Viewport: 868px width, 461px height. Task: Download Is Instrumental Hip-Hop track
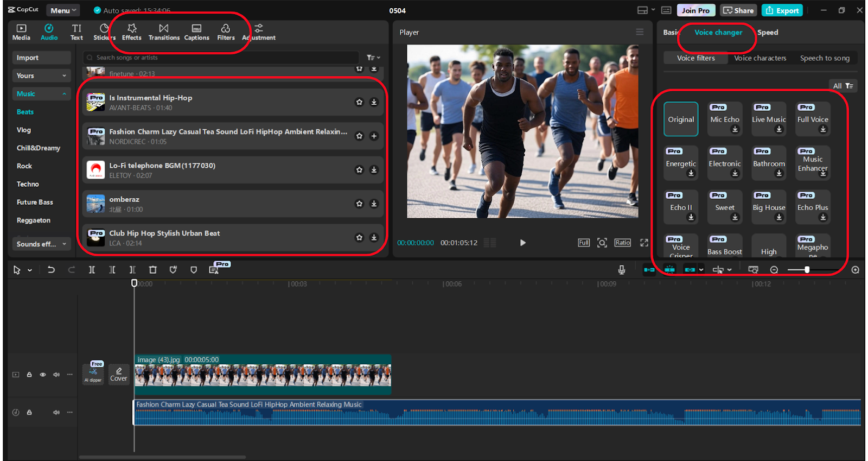(x=374, y=102)
